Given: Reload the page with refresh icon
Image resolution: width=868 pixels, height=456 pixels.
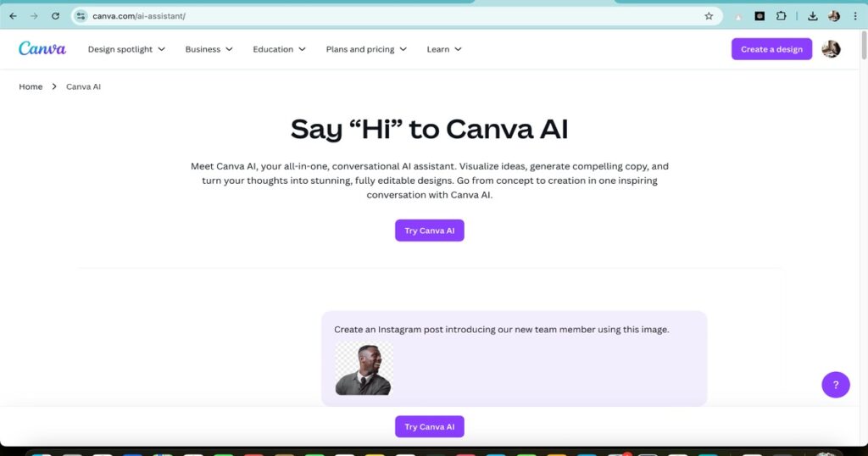Looking at the screenshot, I should point(55,16).
